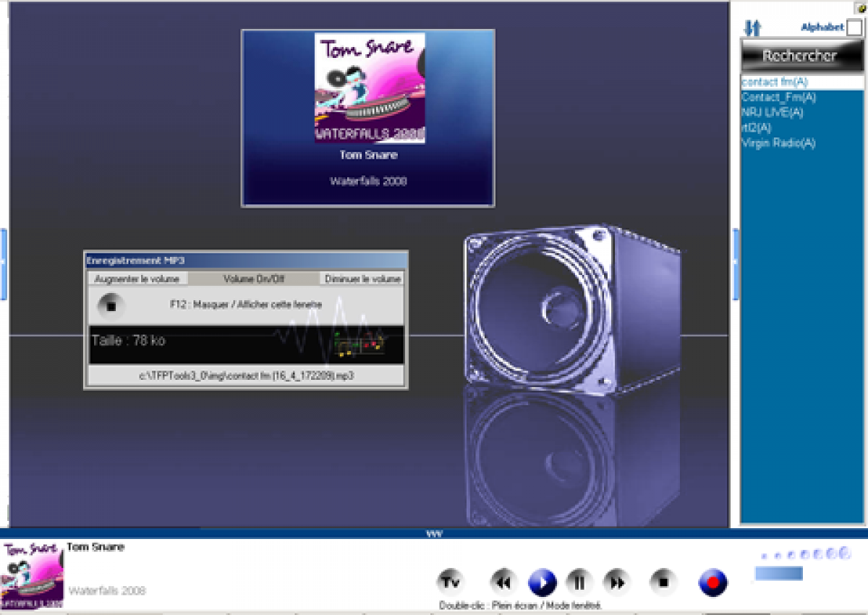868x615 pixels.
Task: Click Augmenter le volume button
Action: [137, 279]
